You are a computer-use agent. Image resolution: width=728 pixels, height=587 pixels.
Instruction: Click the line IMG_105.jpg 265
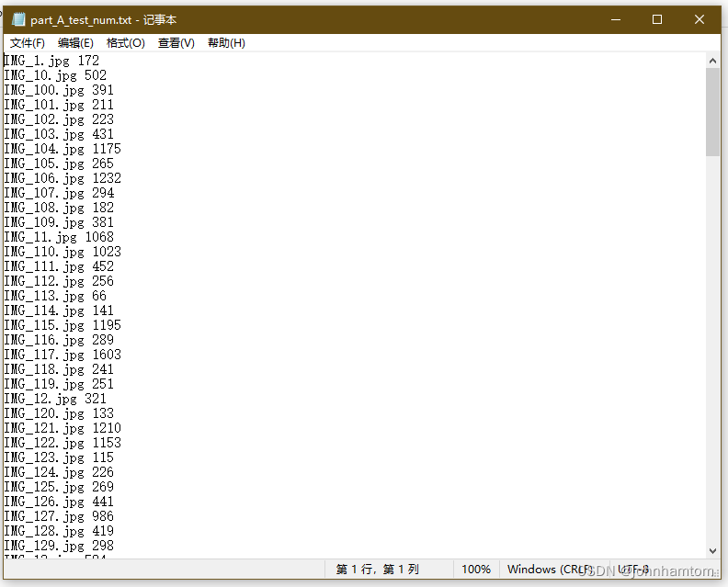pyautogui.click(x=59, y=164)
